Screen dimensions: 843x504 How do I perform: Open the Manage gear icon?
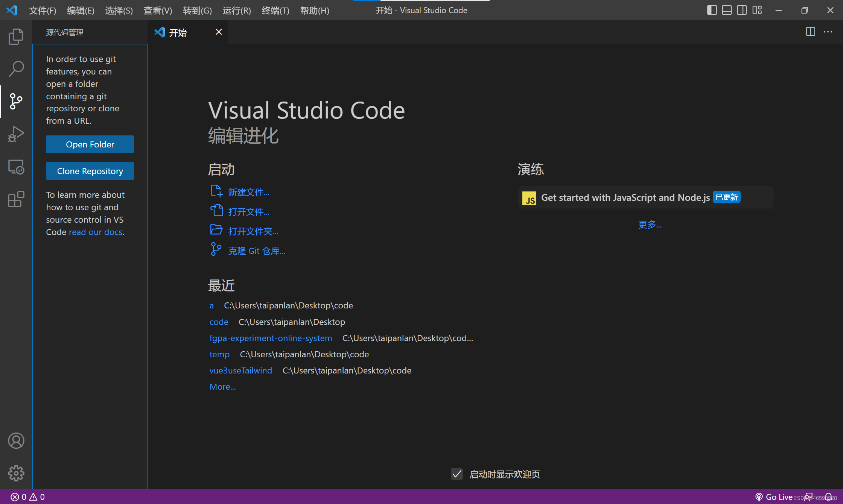coord(16,474)
